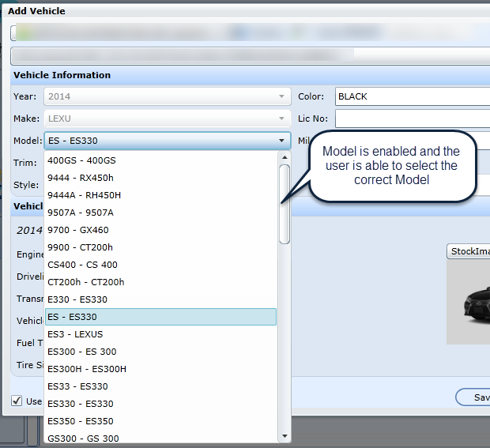Open the Make dropdown showing LEXU

tap(281, 119)
